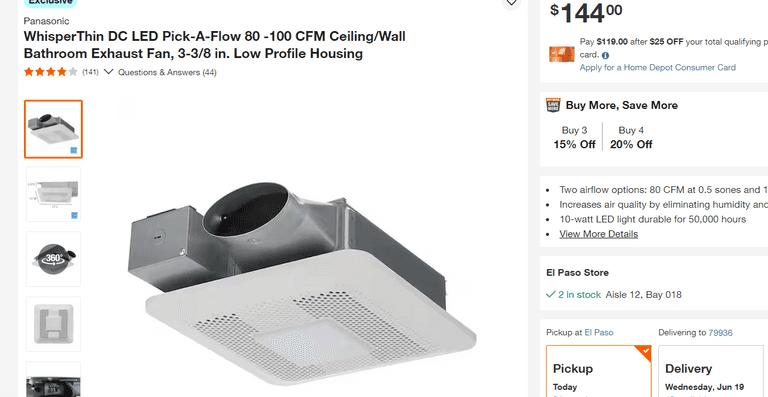
Task: Change delivery ZIP code 79936
Action: point(720,333)
